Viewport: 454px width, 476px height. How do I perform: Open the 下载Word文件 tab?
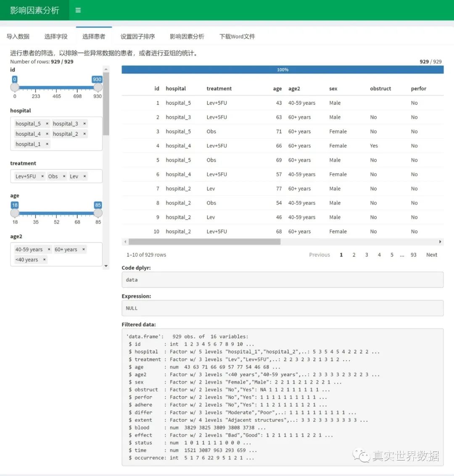(x=237, y=37)
